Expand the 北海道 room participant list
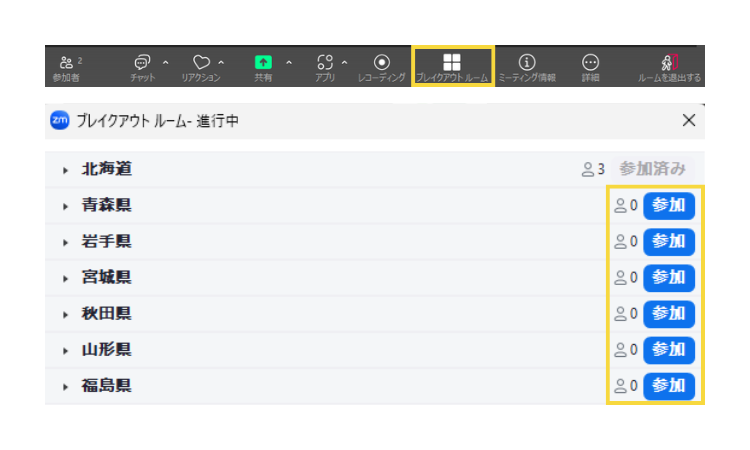 coord(66,170)
